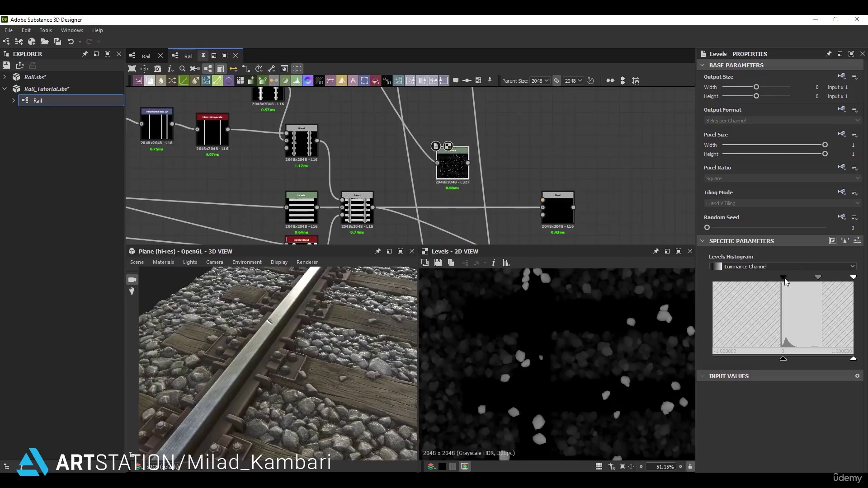
Task: Select the Materials tab in 3D view
Action: tap(163, 262)
